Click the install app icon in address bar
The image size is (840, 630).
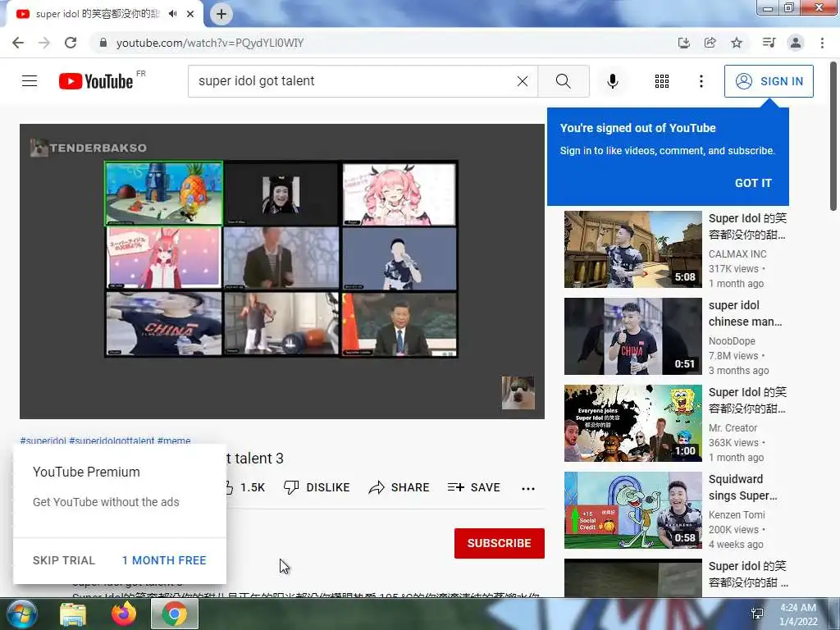click(x=683, y=43)
